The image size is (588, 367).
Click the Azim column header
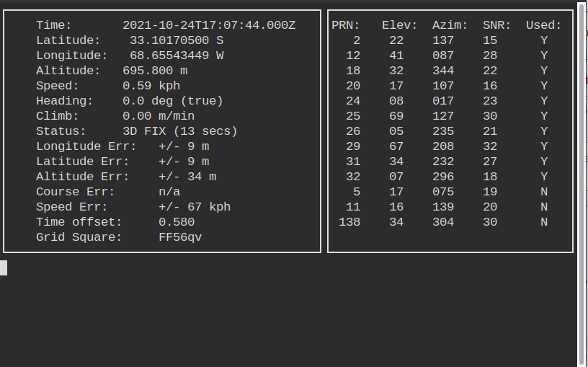pyautogui.click(x=450, y=25)
